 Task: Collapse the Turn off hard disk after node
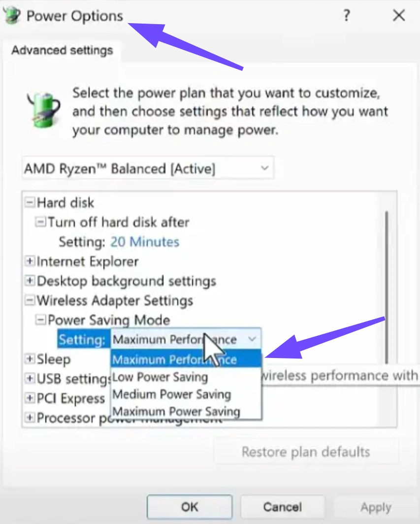click(x=41, y=222)
